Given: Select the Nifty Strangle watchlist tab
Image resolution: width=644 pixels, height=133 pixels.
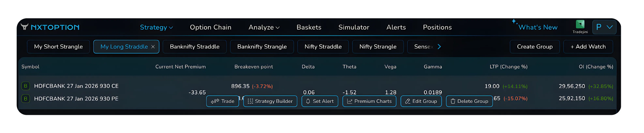Looking at the screenshot, I should pyautogui.click(x=378, y=47).
